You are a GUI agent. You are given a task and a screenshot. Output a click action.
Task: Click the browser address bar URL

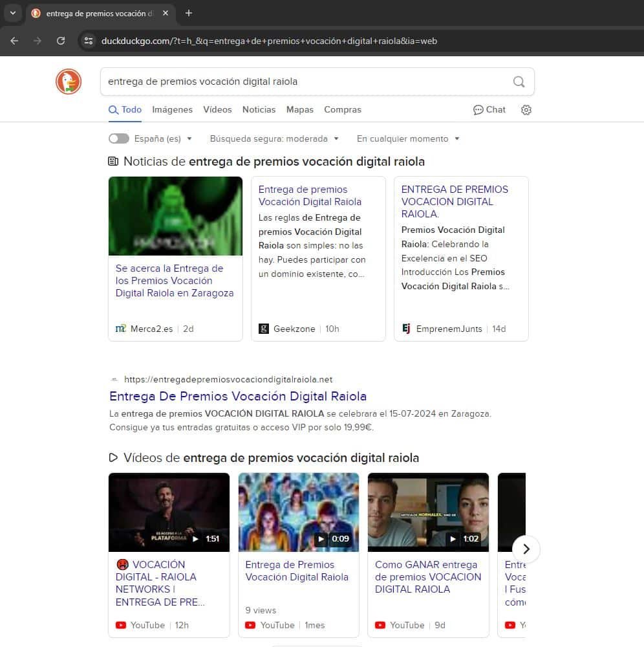pos(269,41)
